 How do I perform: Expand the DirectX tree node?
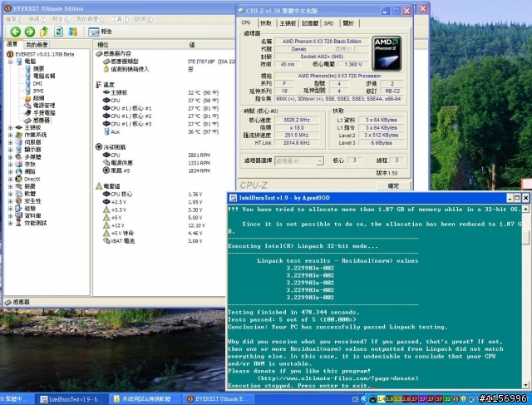(10, 180)
